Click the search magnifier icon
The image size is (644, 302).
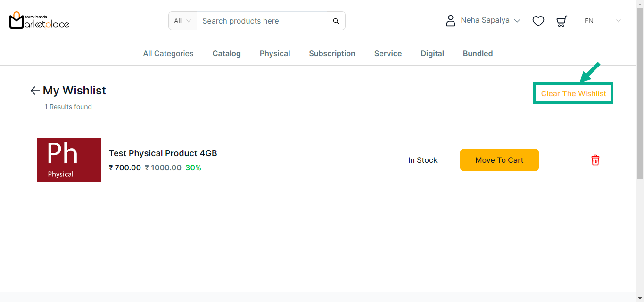pos(336,21)
